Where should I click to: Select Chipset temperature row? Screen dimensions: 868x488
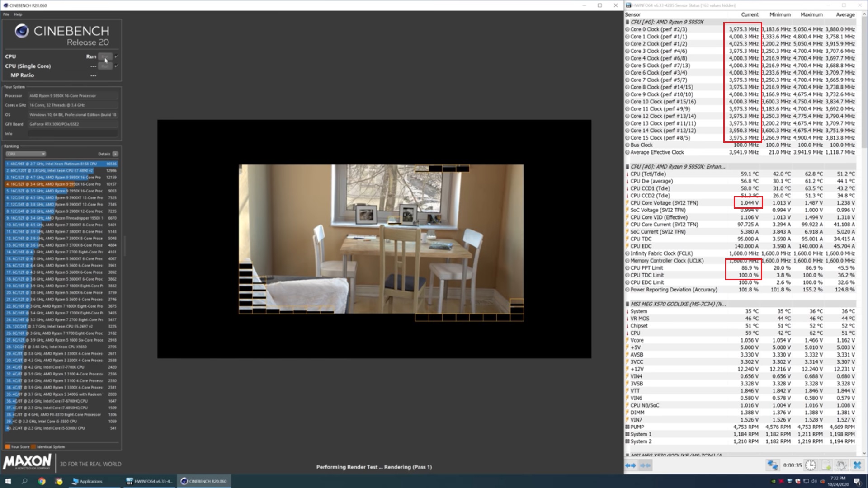[x=741, y=326]
